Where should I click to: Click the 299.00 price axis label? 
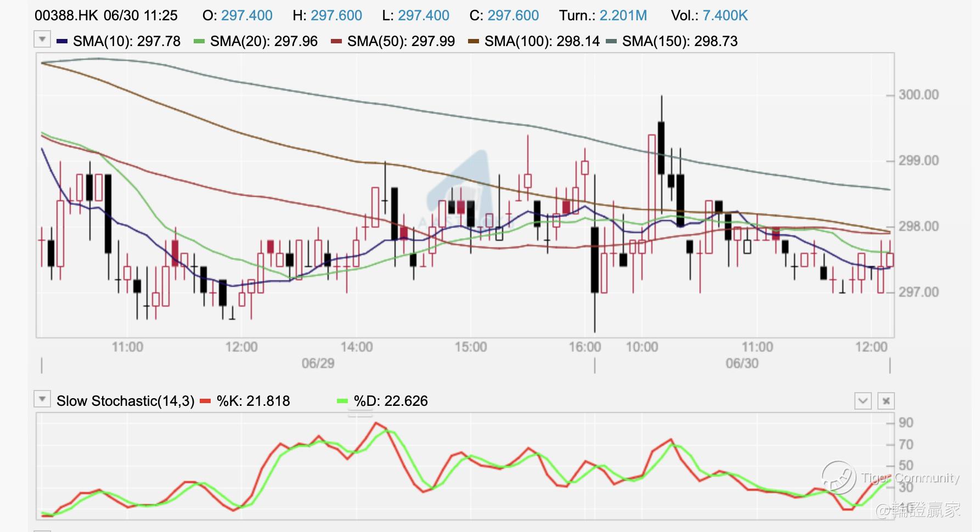(x=919, y=161)
